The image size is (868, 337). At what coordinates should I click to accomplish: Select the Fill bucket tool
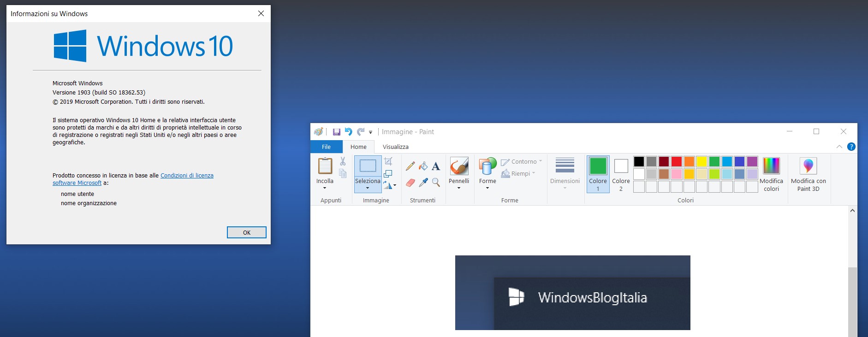pos(423,166)
